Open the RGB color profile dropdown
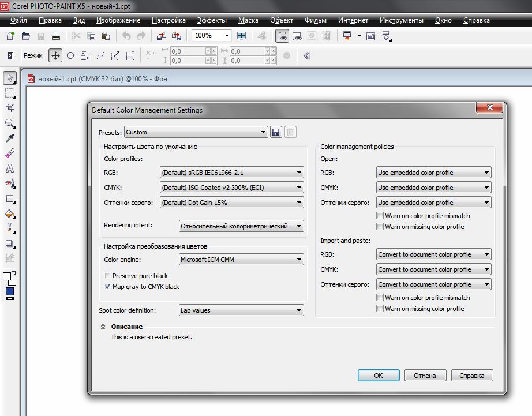This screenshot has height=416, width=532. [x=232, y=173]
